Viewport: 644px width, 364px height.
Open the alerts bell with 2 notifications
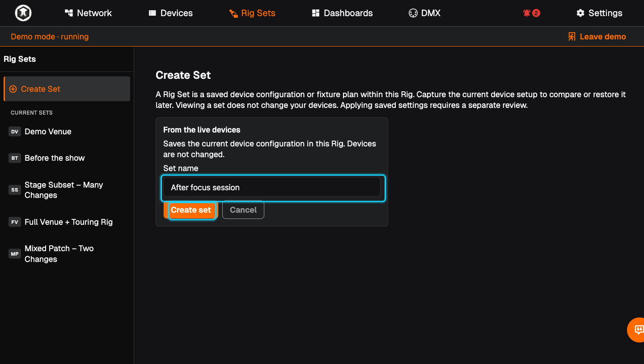pyautogui.click(x=531, y=13)
